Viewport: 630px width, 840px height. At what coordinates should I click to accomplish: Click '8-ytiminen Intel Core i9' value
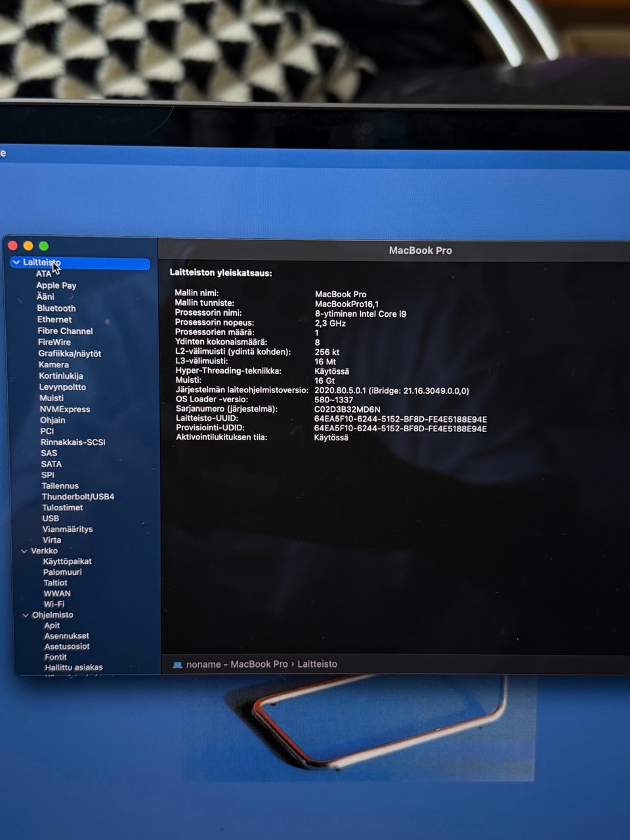pyautogui.click(x=360, y=314)
